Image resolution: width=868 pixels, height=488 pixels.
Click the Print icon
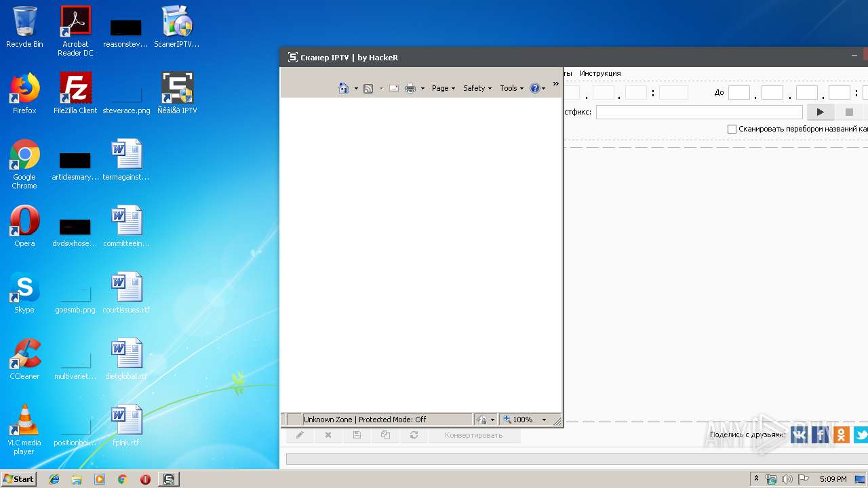(x=410, y=88)
